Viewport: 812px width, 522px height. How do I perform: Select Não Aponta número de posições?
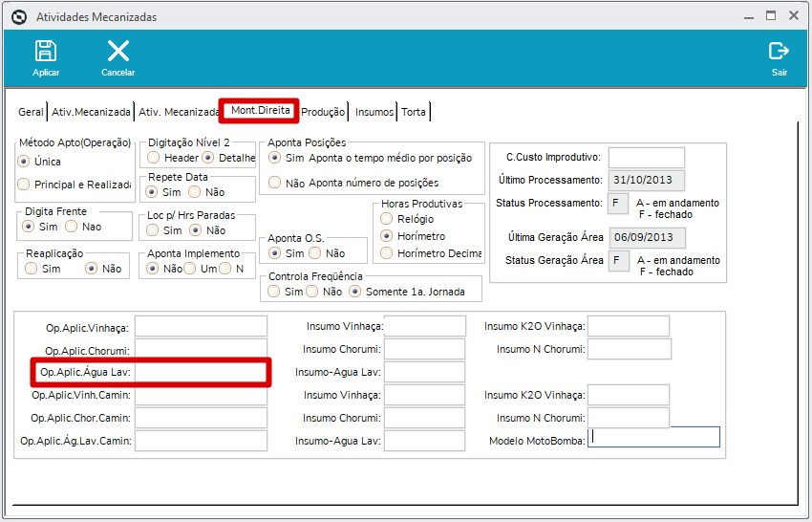(274, 183)
